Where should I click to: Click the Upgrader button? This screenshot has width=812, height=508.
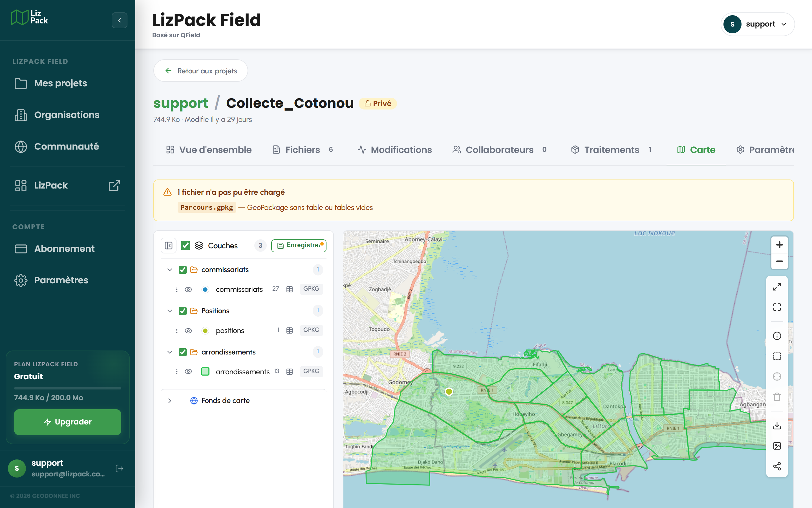(67, 422)
